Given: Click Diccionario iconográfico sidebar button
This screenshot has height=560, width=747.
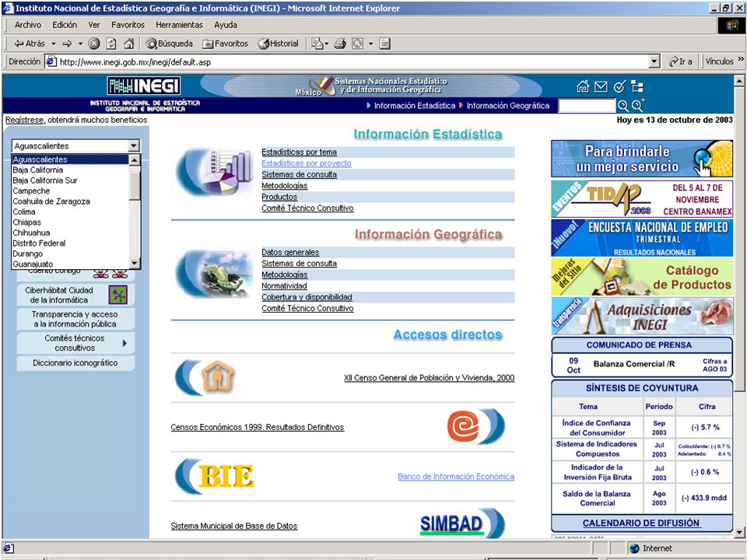Looking at the screenshot, I should click(x=75, y=363).
